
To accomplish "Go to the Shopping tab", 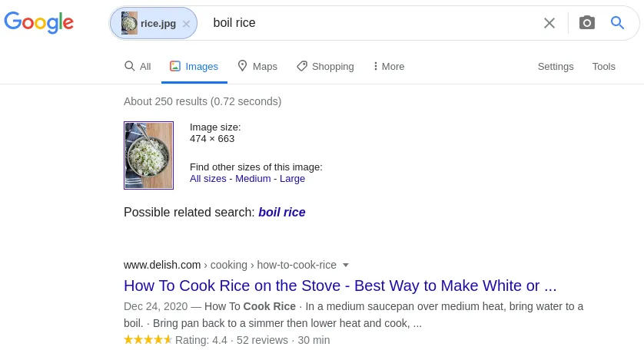I will pyautogui.click(x=325, y=67).
